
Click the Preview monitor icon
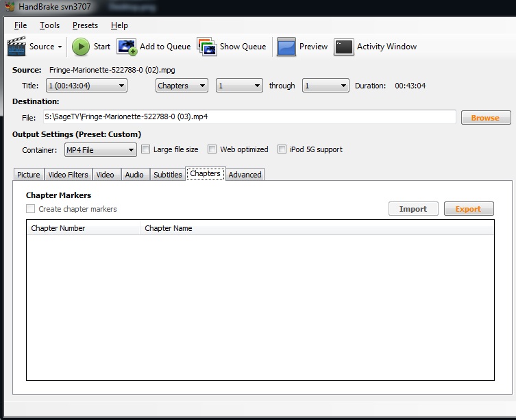coord(286,47)
